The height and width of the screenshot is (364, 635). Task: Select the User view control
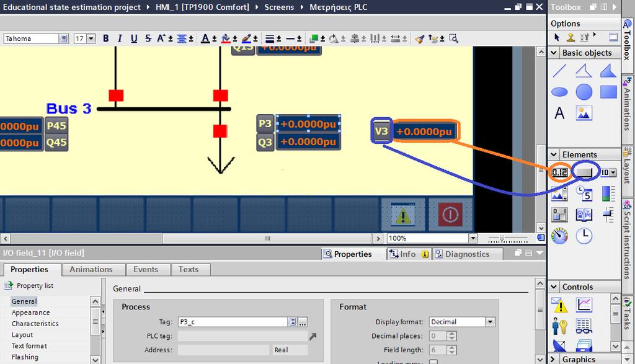(x=559, y=326)
